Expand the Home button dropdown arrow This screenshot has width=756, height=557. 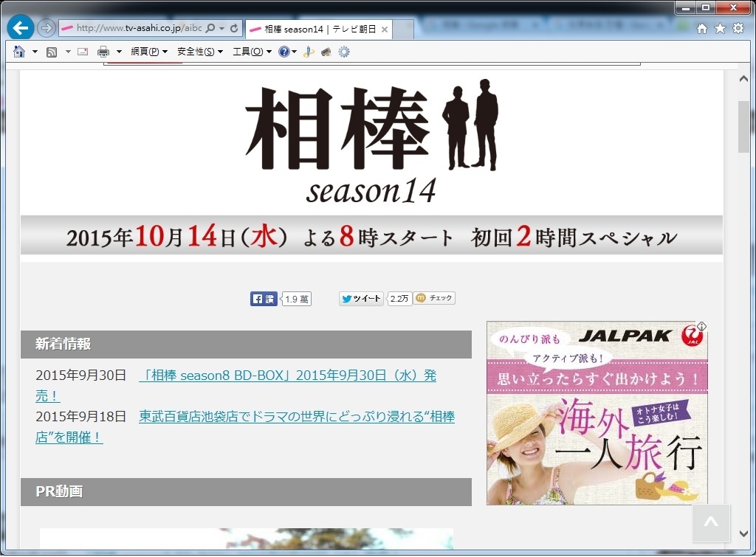35,52
